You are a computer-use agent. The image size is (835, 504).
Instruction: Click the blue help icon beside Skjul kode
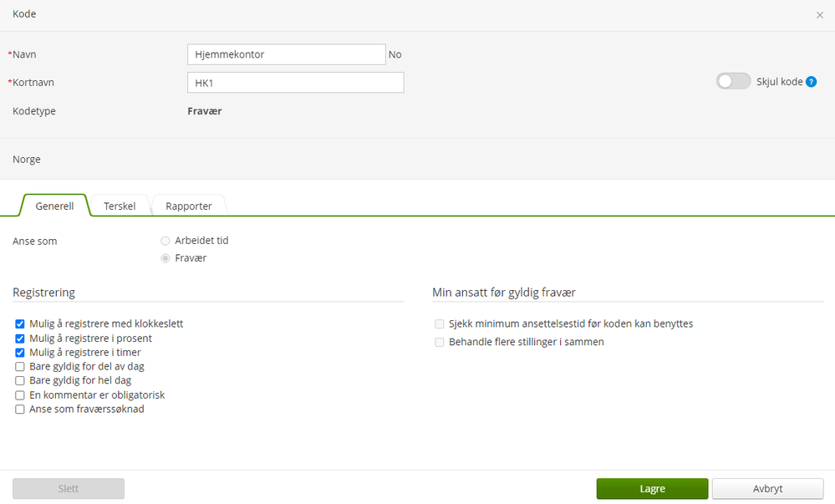click(811, 82)
